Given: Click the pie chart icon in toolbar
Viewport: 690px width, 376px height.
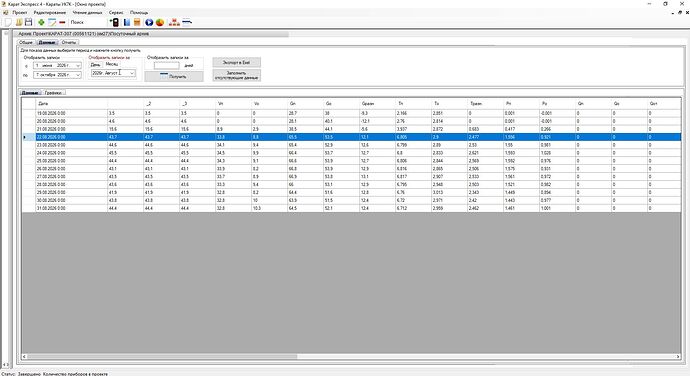Looking at the screenshot, I should click(x=160, y=22).
